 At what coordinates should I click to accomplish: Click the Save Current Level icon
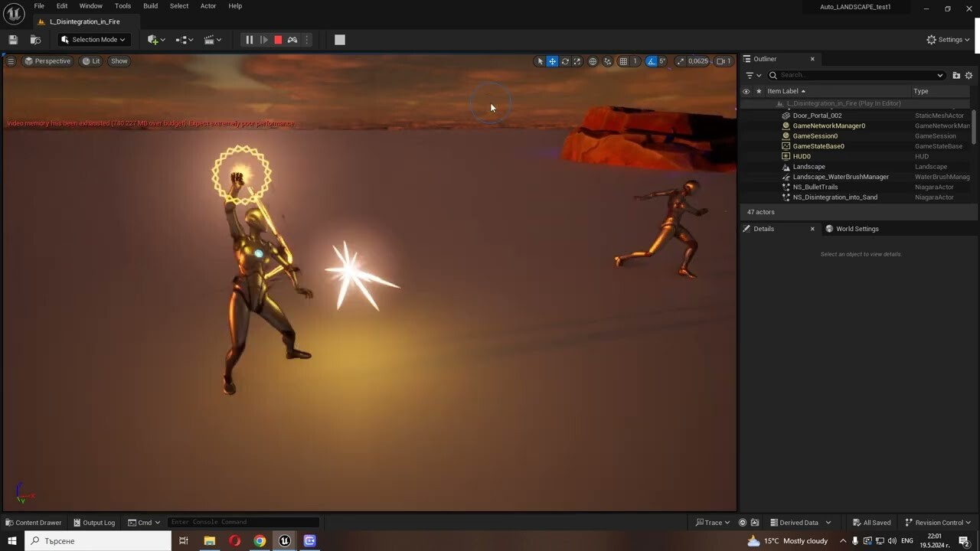[12, 39]
